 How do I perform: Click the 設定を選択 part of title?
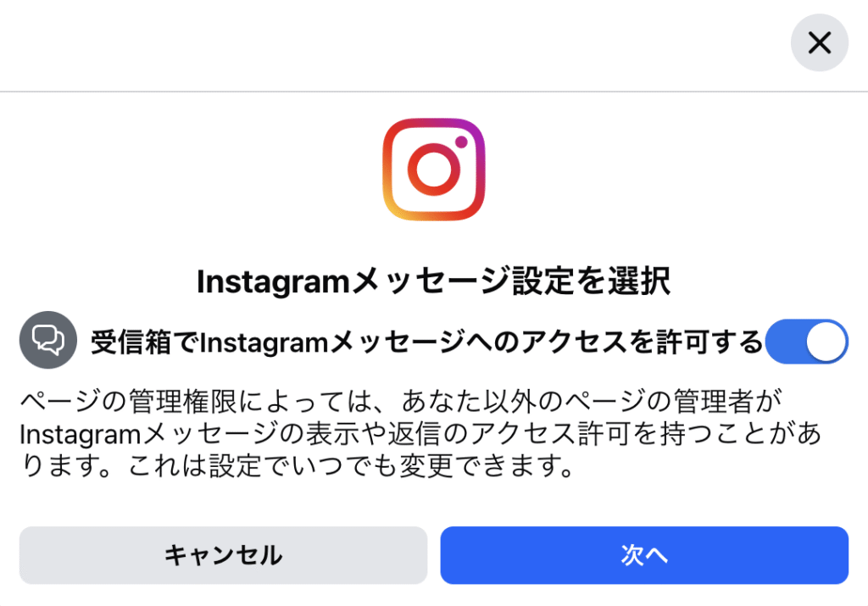[591, 281]
